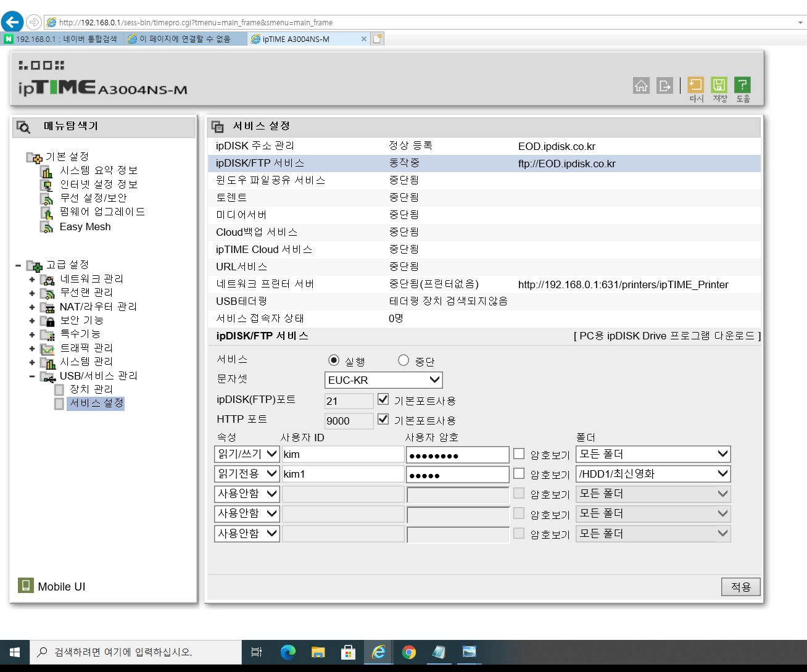The image size is (807, 672).
Task: Click the 저장 save icon
Action: (719, 85)
